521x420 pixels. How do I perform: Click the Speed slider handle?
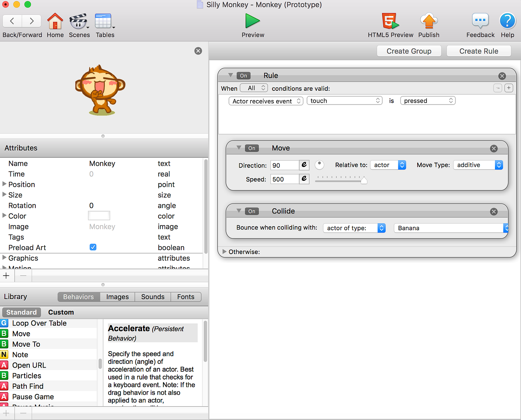point(364,180)
